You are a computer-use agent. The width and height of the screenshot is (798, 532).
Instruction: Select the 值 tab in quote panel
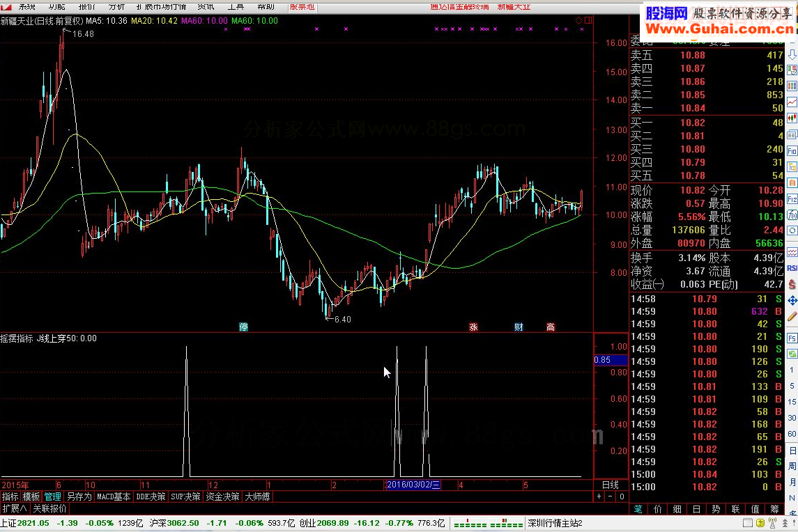pyautogui.click(x=755, y=508)
